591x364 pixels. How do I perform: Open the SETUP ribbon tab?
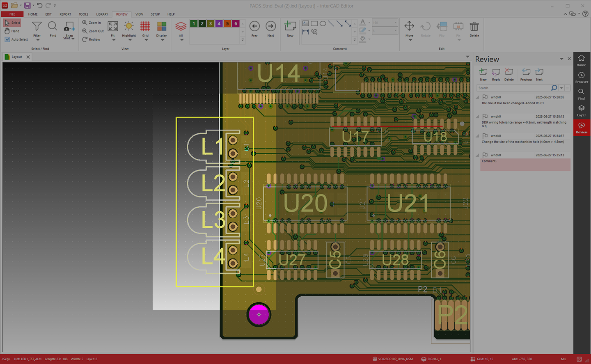pyautogui.click(x=155, y=14)
